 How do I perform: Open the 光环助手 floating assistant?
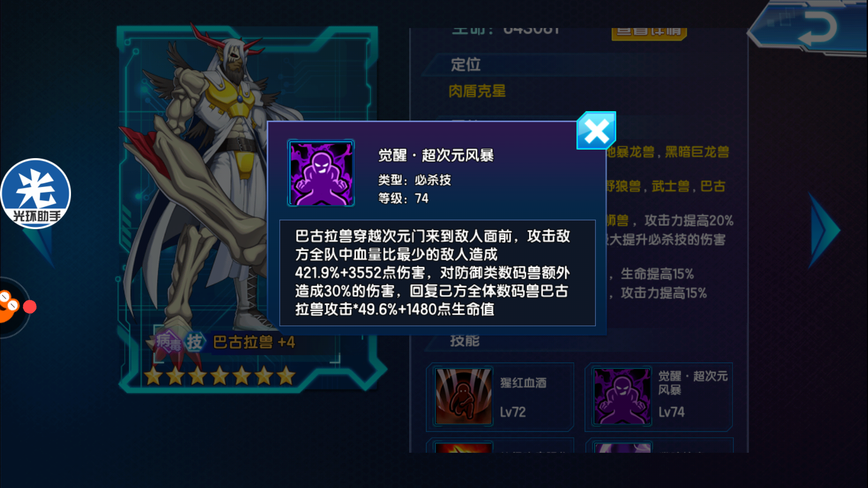tap(35, 193)
